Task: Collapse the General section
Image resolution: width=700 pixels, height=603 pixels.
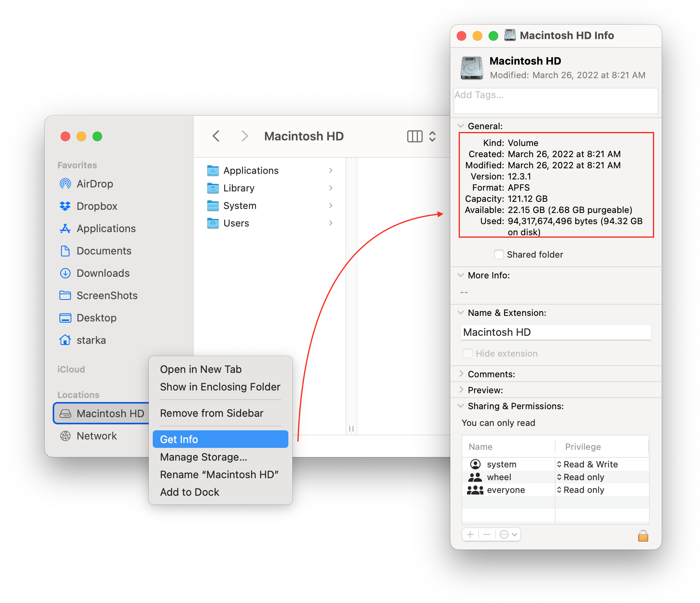Action: (x=461, y=126)
